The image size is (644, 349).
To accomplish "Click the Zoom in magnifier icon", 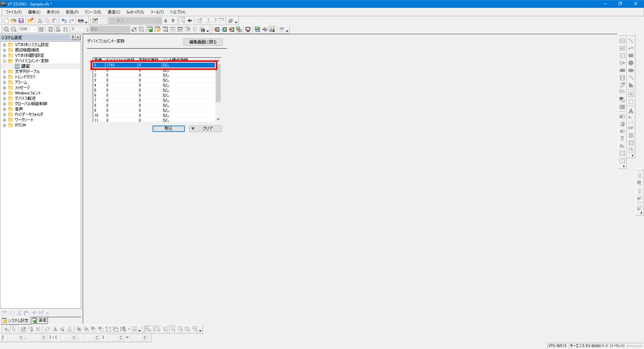I will [6, 30].
